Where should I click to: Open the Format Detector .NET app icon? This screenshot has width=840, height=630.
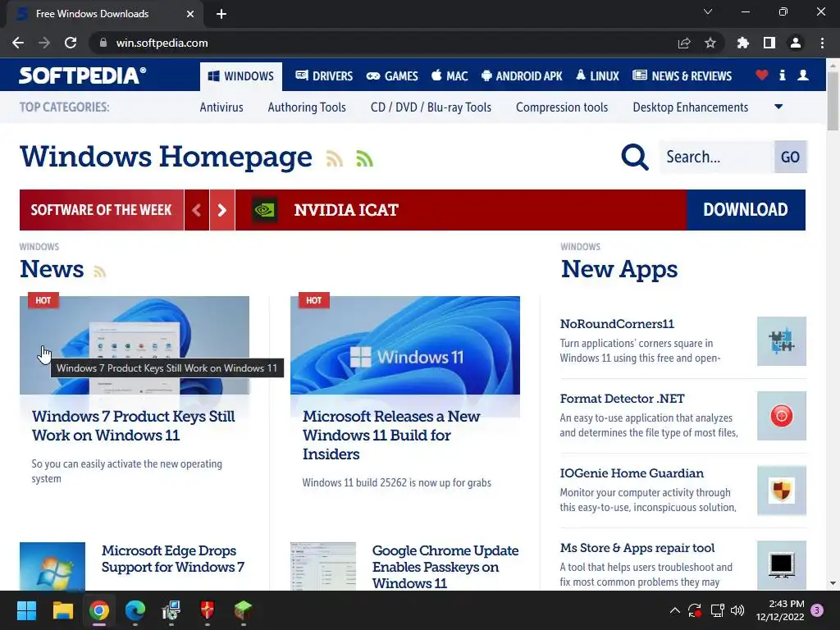pyautogui.click(x=781, y=416)
